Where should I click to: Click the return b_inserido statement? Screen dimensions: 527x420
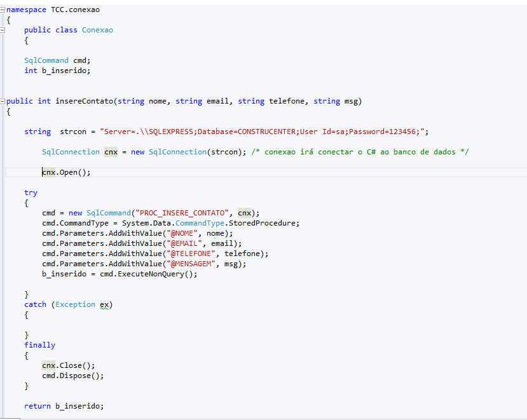64,406
